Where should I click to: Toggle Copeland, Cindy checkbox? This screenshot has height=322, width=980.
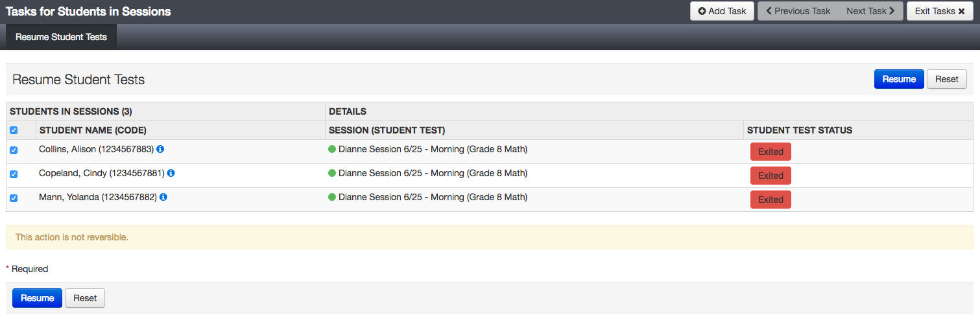[14, 174]
